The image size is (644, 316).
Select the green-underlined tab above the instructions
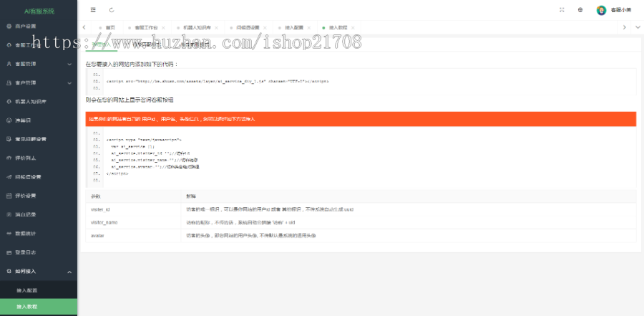tap(102, 45)
